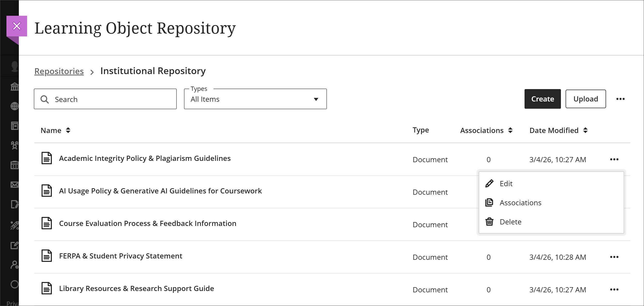
Task: Open the Organizations icon in the sidebar
Action: click(x=15, y=146)
